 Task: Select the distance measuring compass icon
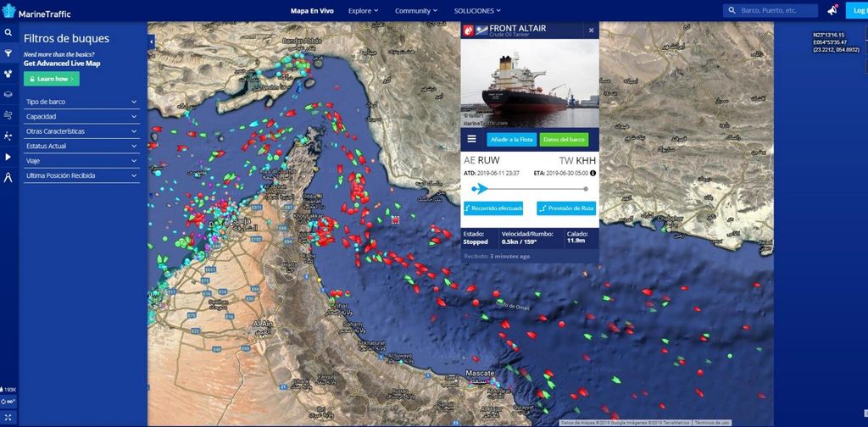coord(8,178)
